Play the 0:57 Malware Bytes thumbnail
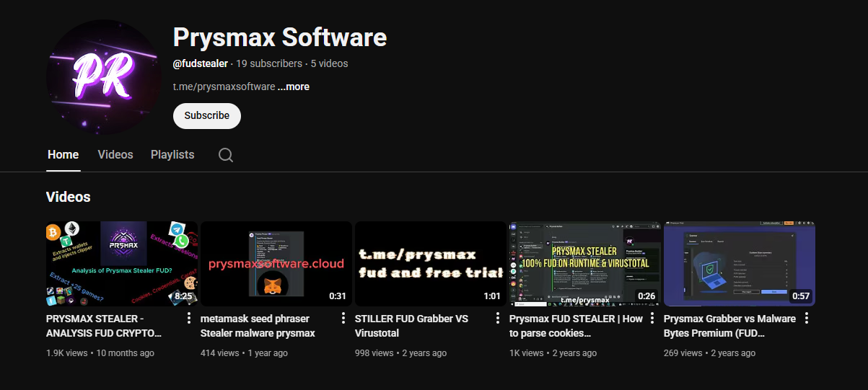The image size is (868, 390). pos(740,264)
